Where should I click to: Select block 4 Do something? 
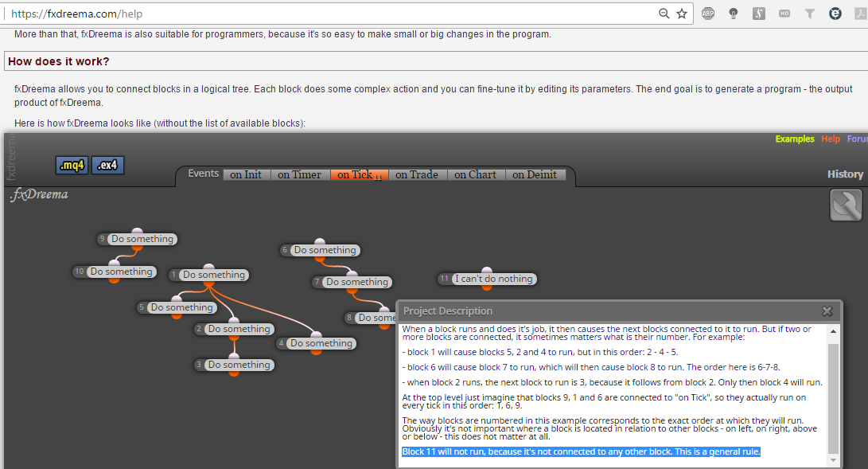click(x=316, y=343)
